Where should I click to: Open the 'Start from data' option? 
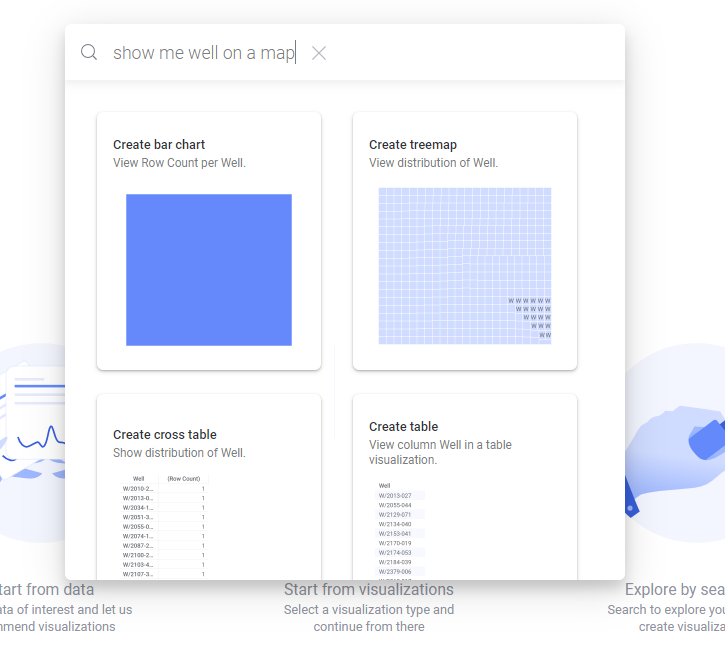[47, 589]
